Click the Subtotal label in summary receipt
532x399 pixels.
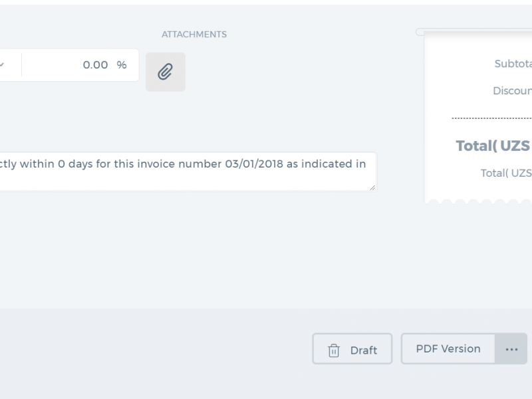pos(513,63)
